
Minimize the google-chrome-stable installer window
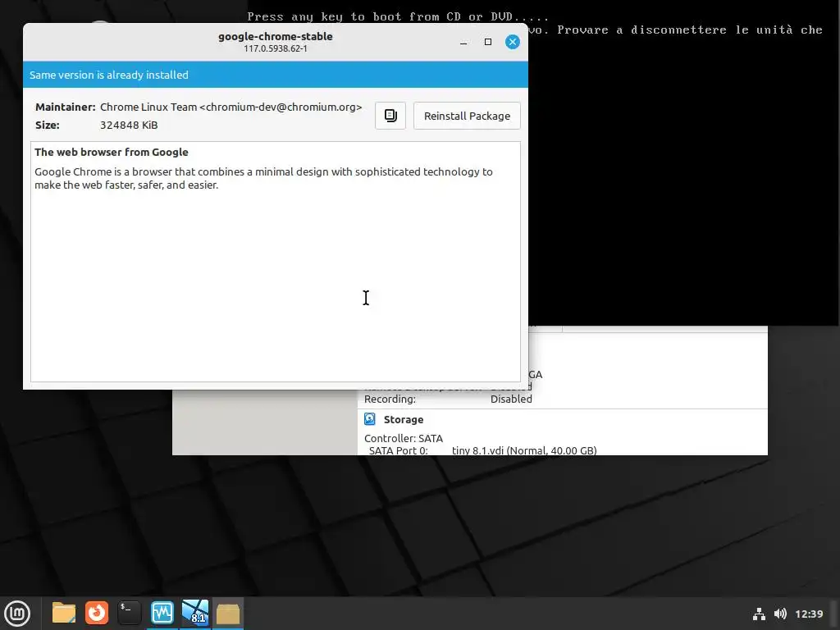point(463,42)
